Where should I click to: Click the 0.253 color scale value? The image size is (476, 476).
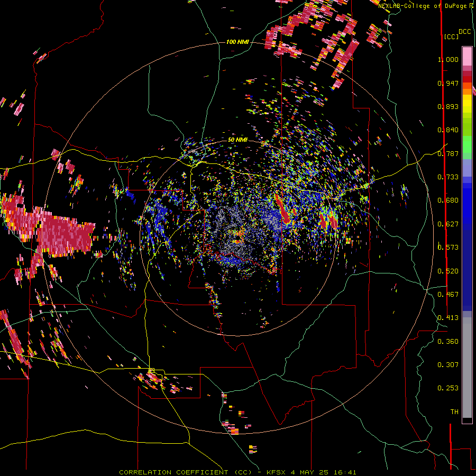448,388
